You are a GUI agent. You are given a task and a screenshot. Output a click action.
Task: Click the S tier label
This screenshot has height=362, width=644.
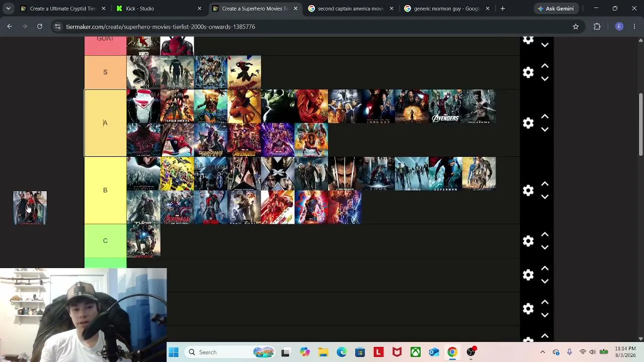click(105, 72)
